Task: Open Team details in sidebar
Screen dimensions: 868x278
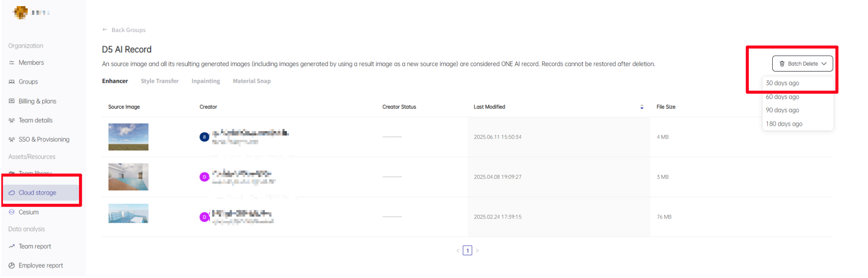Action: coord(36,120)
